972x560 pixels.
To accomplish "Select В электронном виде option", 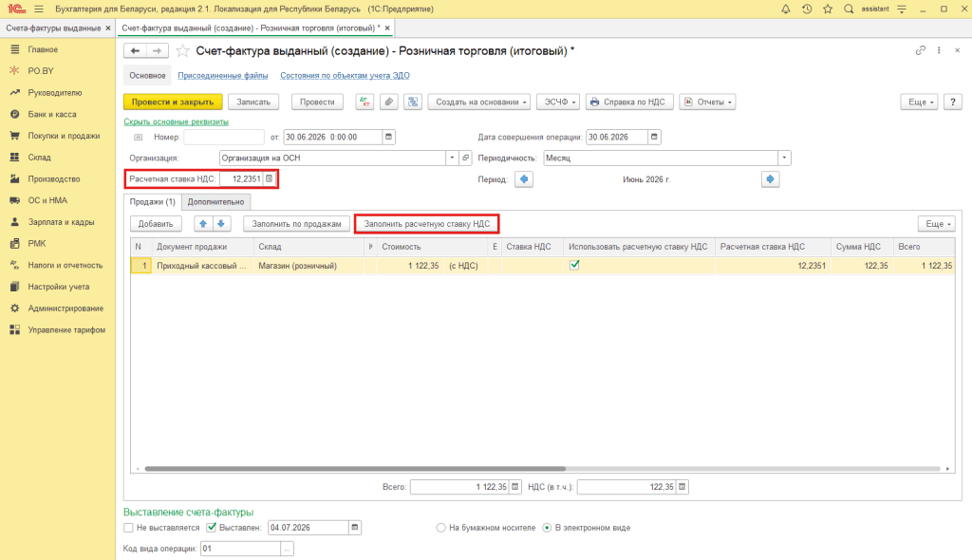I will pyautogui.click(x=547, y=528).
